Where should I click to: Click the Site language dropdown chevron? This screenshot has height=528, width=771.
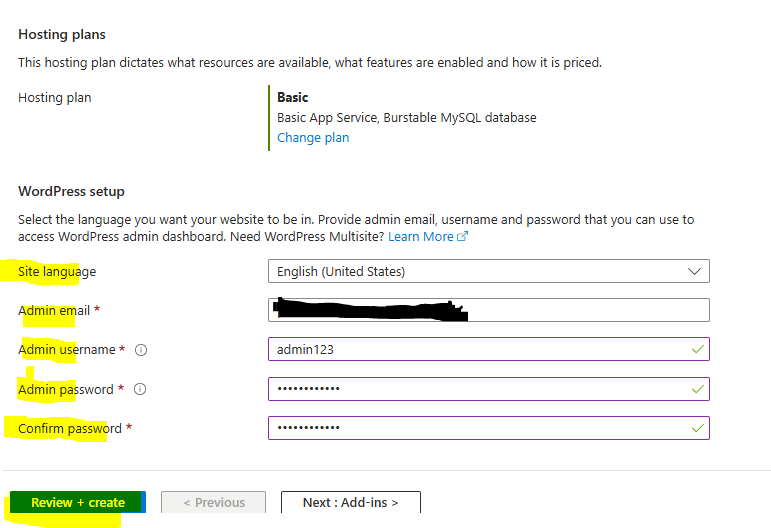pos(694,271)
